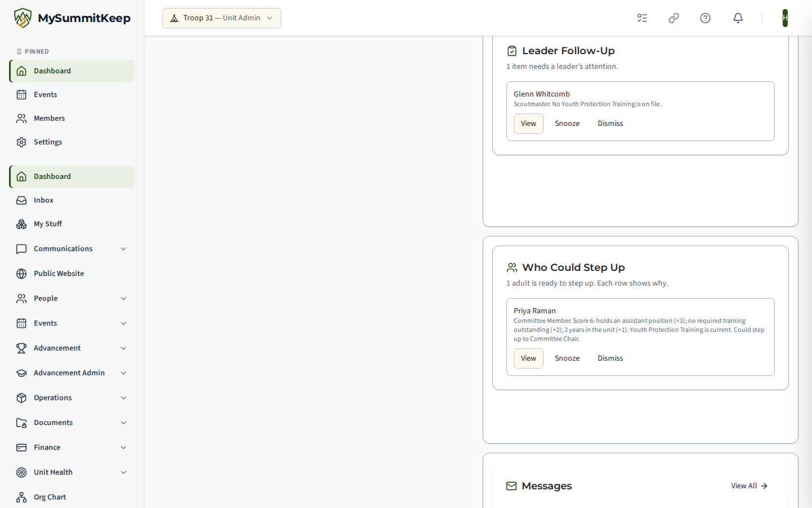Image resolution: width=812 pixels, height=508 pixels.
Task: Expand the Events chevron in sidebar
Action: pos(123,323)
